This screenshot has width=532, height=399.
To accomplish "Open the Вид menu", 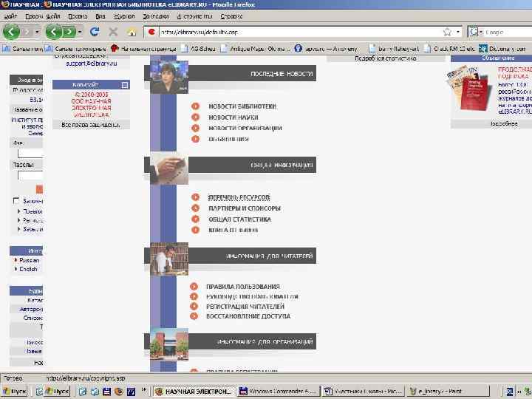I will 100,16.
